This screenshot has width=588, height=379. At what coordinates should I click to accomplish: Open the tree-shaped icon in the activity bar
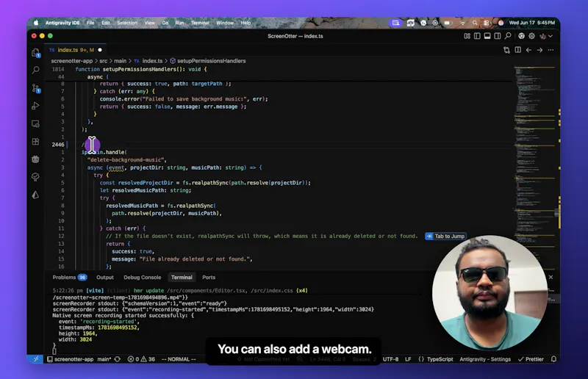35,176
